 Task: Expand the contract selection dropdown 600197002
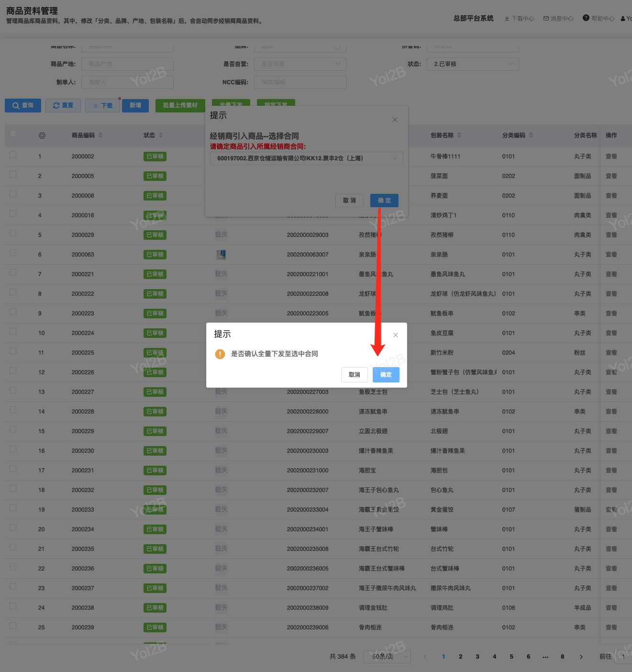click(x=306, y=158)
